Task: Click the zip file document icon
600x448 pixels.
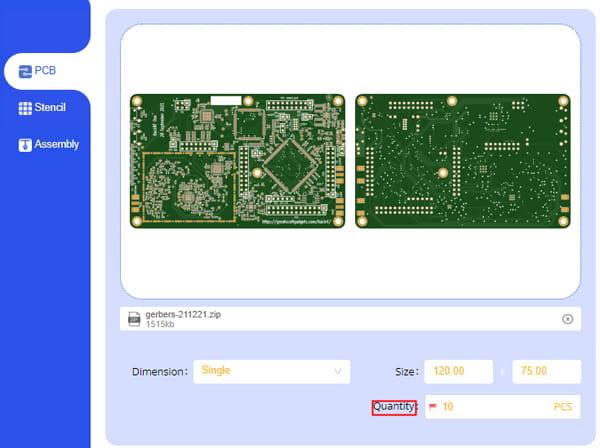Action: [134, 319]
